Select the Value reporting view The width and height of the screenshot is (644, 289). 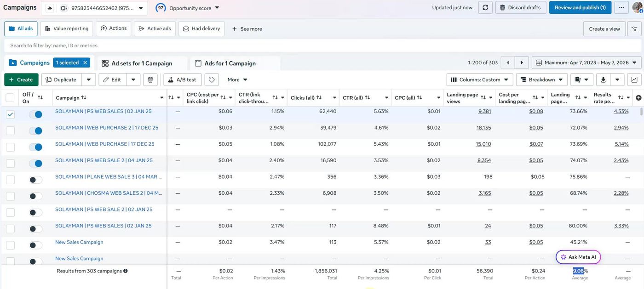(66, 28)
